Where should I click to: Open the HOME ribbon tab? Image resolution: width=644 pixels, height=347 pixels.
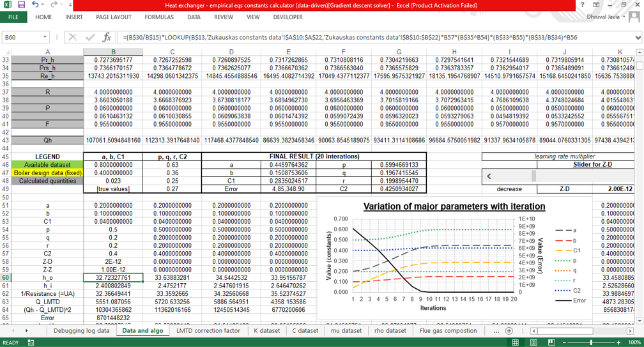click(43, 17)
